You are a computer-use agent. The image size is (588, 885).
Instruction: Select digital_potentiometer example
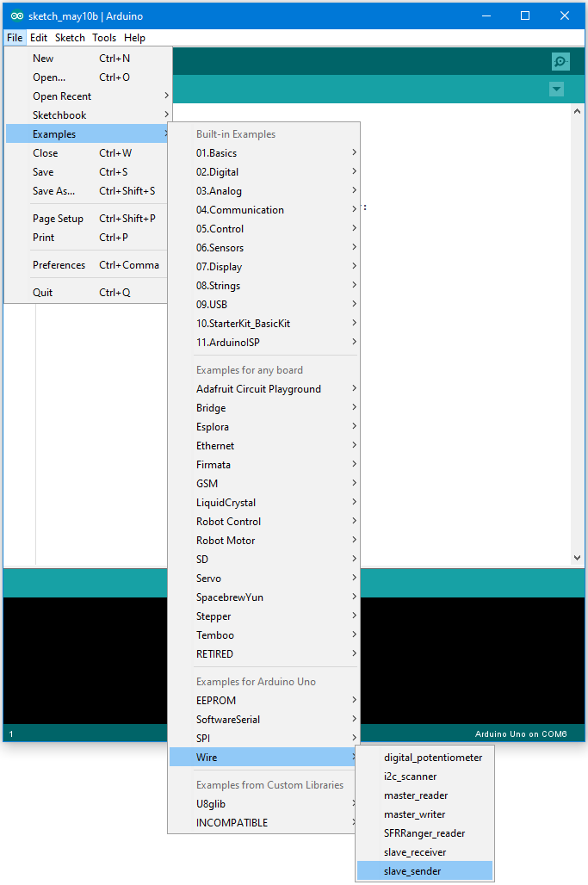433,758
